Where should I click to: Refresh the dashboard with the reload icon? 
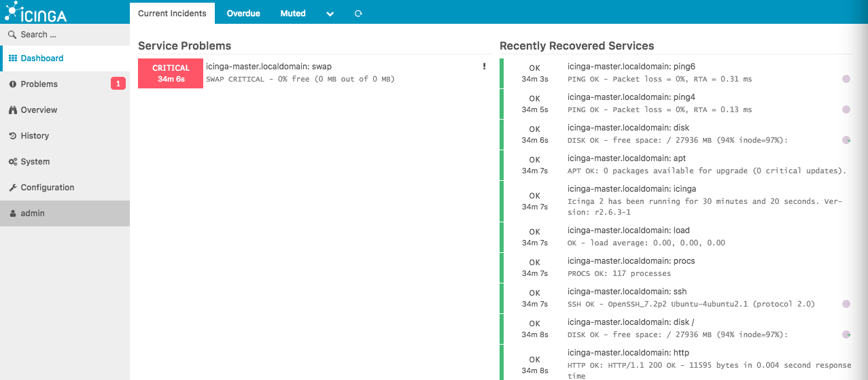pyautogui.click(x=358, y=14)
